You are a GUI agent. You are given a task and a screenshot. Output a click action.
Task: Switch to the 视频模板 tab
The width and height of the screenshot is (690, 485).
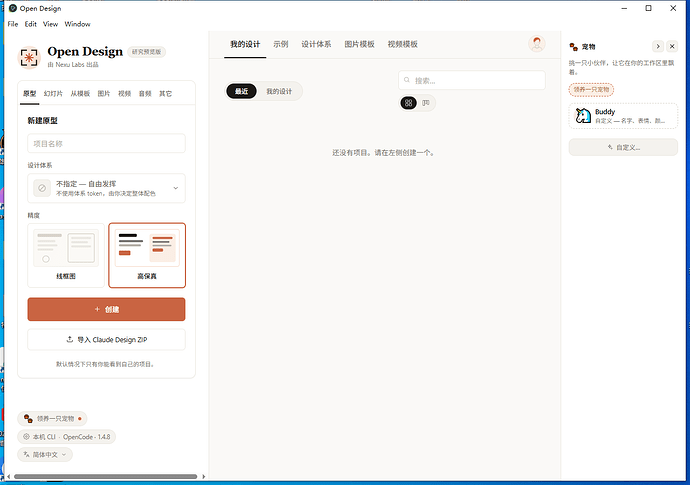403,44
